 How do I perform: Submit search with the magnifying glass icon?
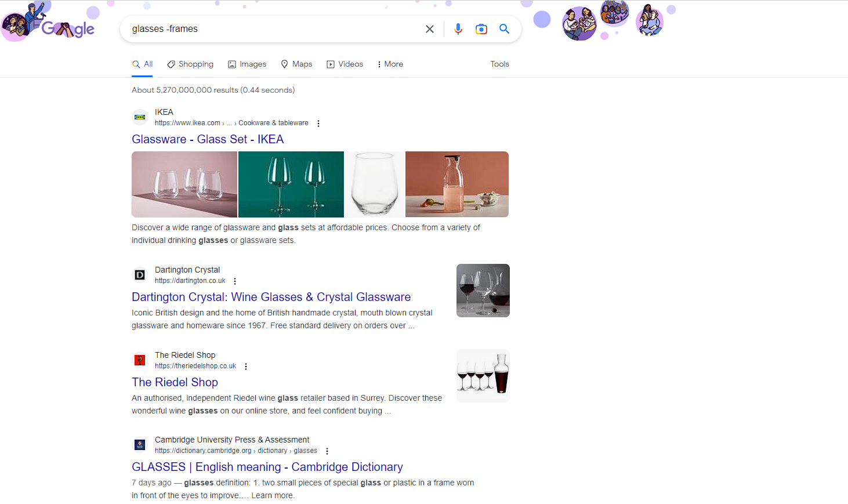pos(505,29)
